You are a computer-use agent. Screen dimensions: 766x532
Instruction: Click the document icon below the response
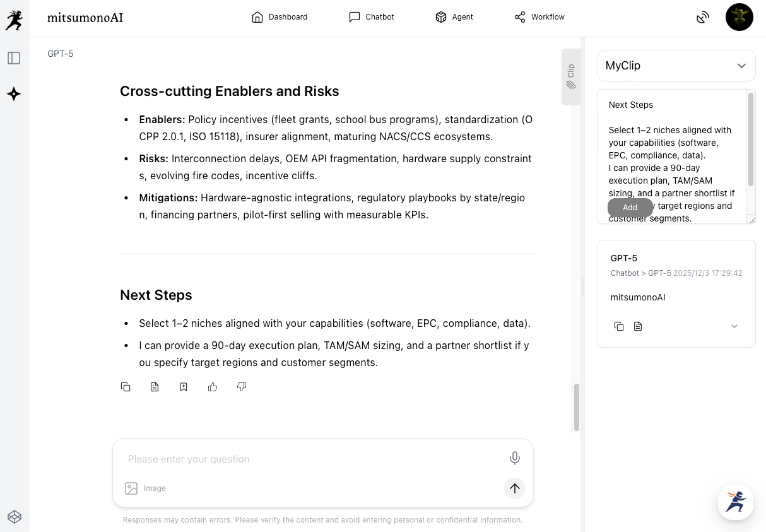(155, 387)
